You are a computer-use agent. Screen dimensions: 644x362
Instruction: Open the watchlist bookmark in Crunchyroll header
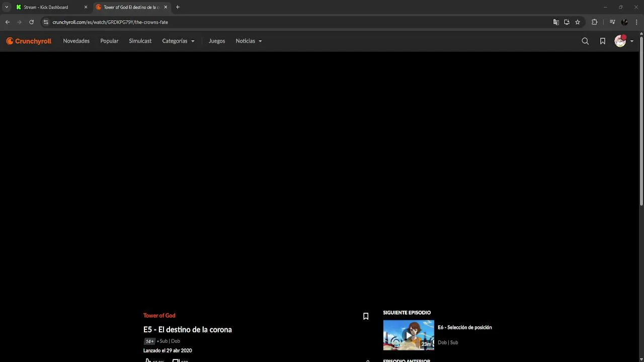[x=603, y=41]
